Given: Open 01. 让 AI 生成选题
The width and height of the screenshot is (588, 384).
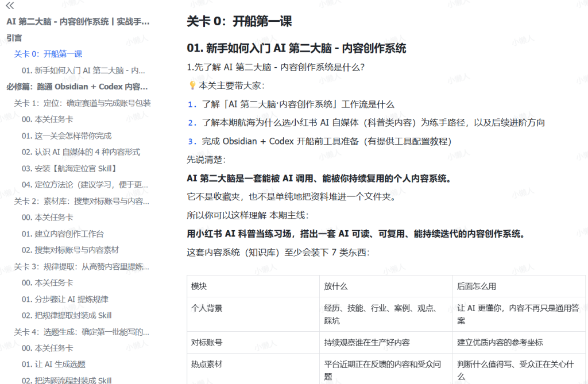Looking at the screenshot, I should 53,364.
